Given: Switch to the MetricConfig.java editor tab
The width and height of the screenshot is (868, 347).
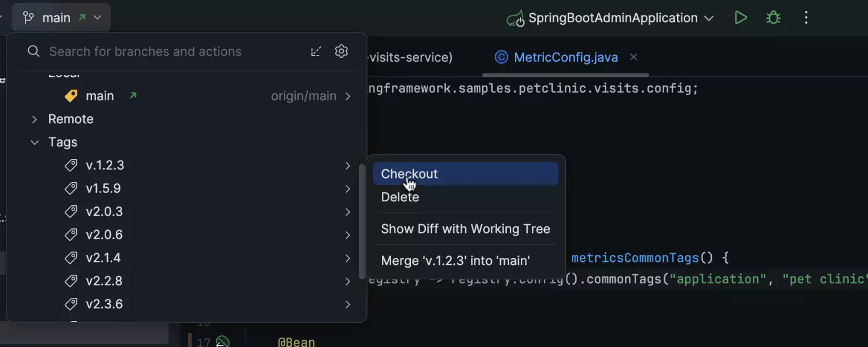Looking at the screenshot, I should click(x=565, y=57).
